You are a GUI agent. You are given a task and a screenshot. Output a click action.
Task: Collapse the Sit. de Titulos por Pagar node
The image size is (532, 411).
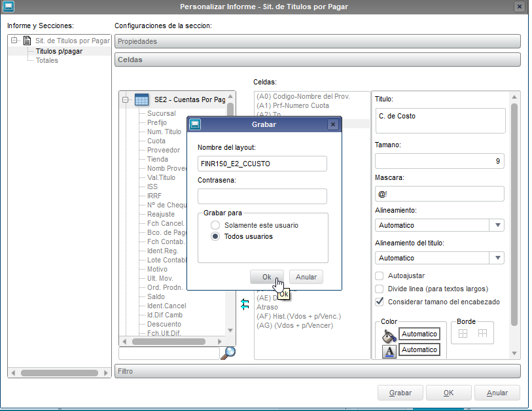(x=14, y=41)
